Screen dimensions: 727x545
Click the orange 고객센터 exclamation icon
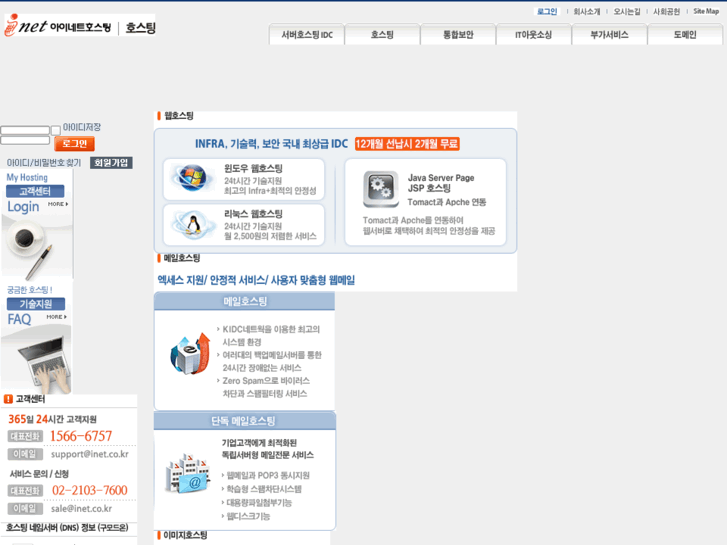(8, 399)
